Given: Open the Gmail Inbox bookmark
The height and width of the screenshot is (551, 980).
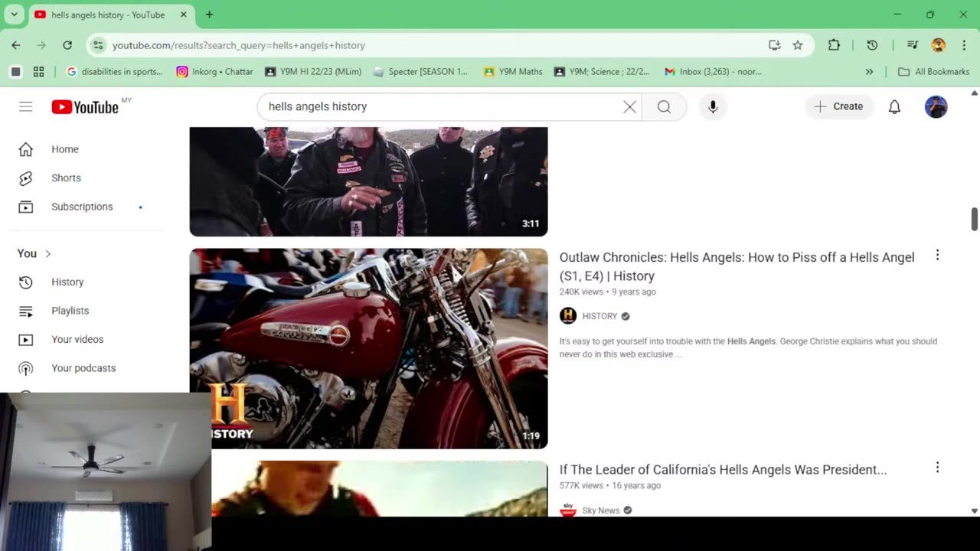Looking at the screenshot, I should (x=713, y=72).
